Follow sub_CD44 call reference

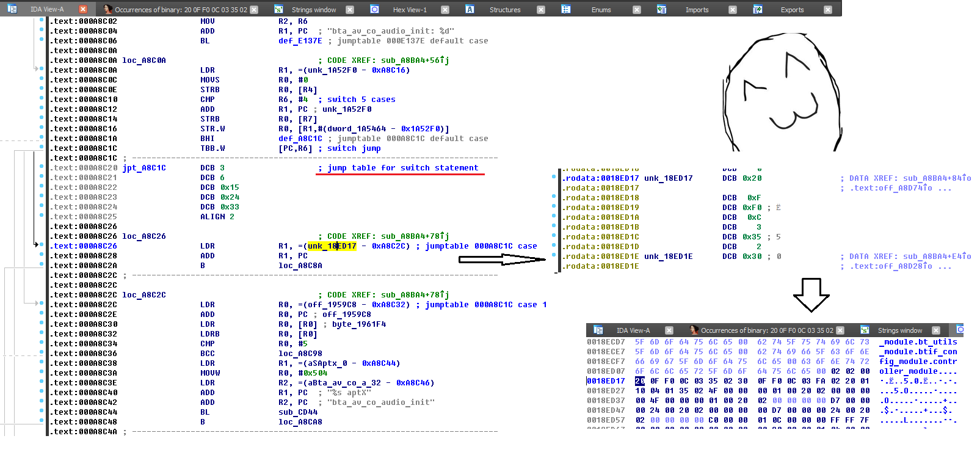point(298,412)
